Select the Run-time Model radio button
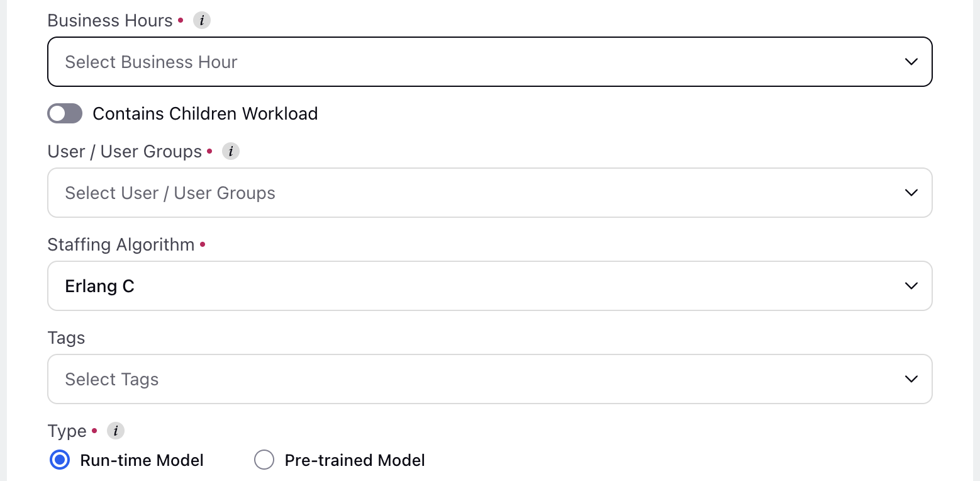Viewport: 980px width, 481px height. [60, 460]
